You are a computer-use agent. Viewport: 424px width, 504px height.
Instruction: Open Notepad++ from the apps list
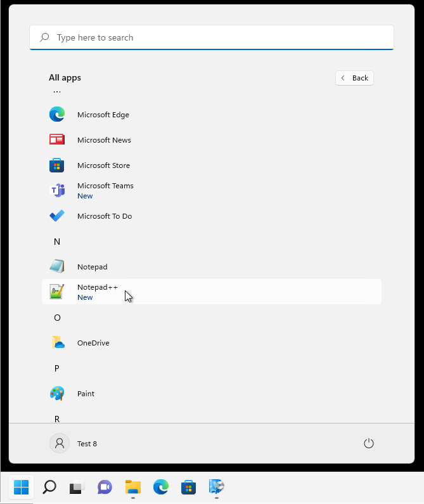click(97, 292)
